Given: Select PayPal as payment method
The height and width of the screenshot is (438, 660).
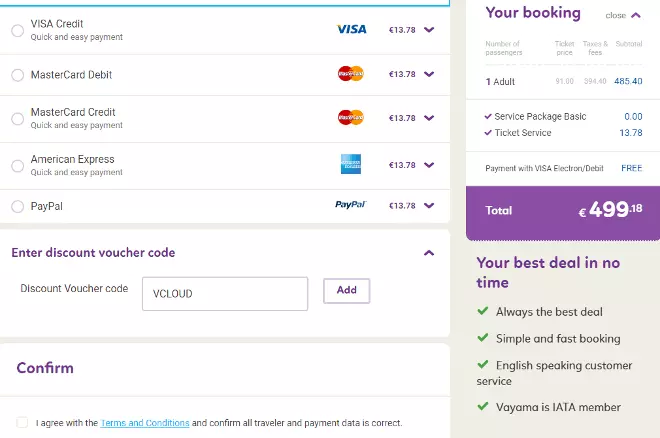Looking at the screenshot, I should [17, 207].
